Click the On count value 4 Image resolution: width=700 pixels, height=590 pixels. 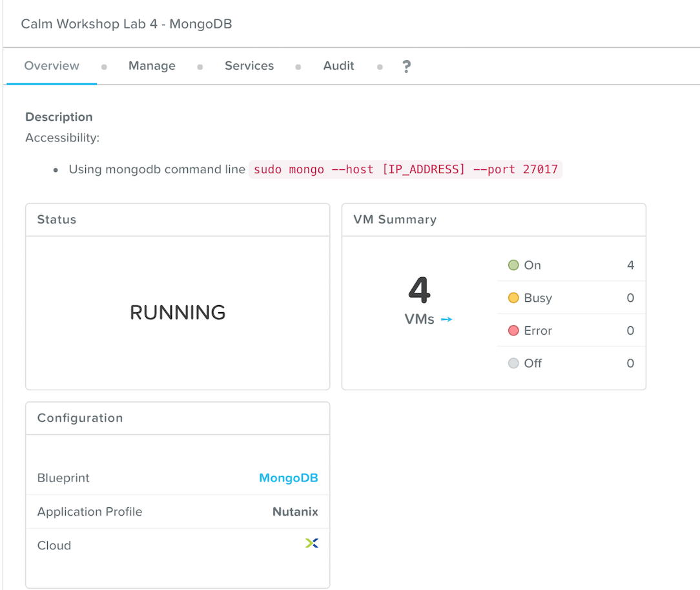pos(630,265)
